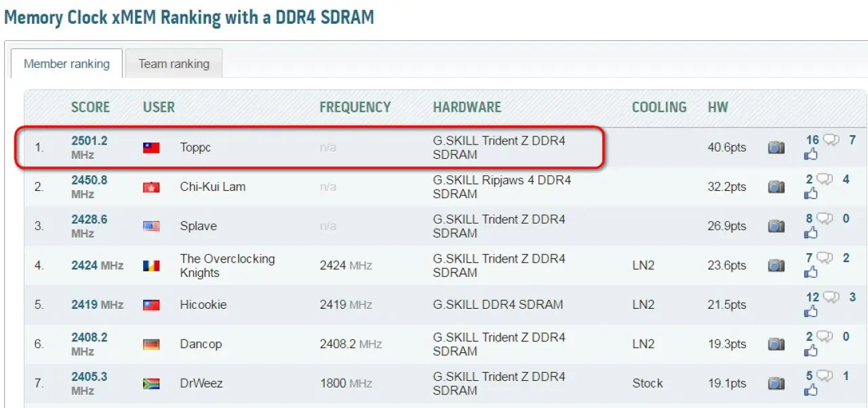
Task: Open the Toppc user profile link
Action: 195,148
